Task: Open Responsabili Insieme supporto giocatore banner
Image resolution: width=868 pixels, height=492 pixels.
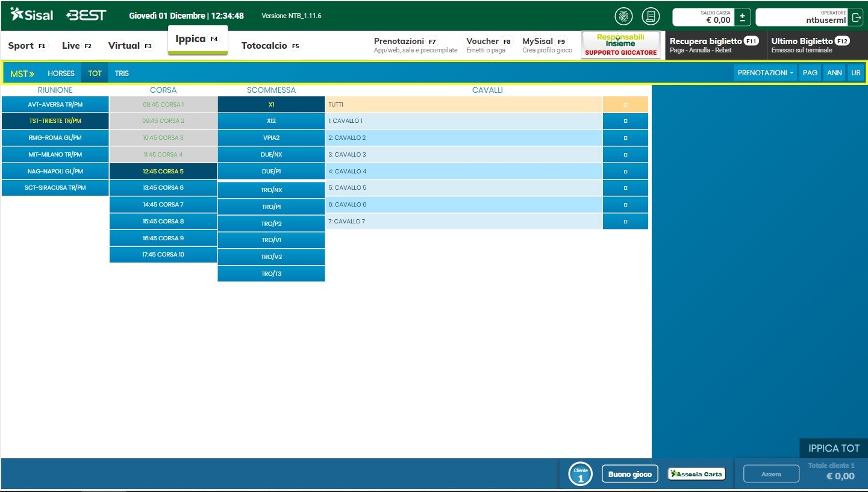Action: pos(621,45)
